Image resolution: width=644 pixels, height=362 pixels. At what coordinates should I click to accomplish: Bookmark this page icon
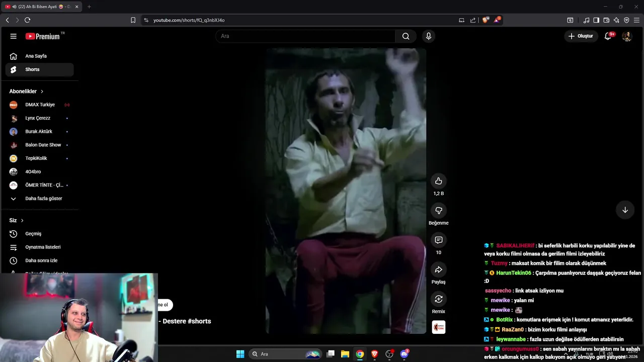133,20
